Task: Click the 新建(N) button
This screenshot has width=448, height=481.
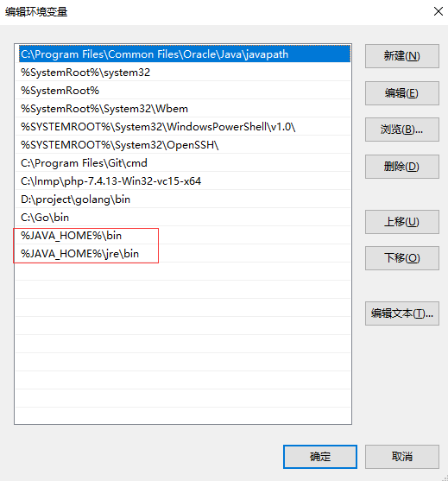Action: [x=401, y=56]
